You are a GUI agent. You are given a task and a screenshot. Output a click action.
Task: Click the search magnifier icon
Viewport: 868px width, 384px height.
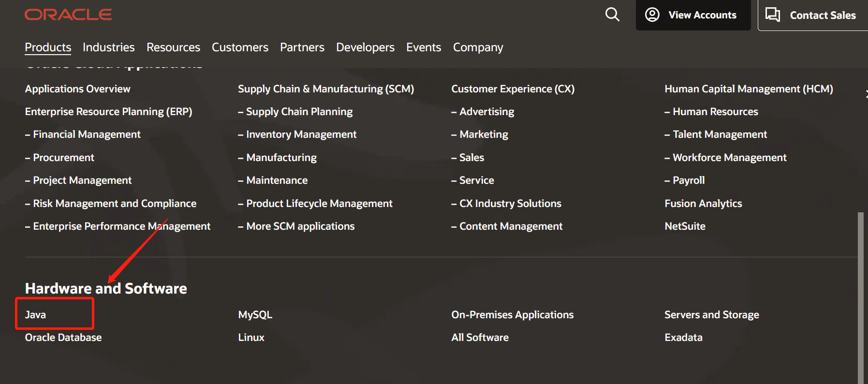(x=612, y=15)
